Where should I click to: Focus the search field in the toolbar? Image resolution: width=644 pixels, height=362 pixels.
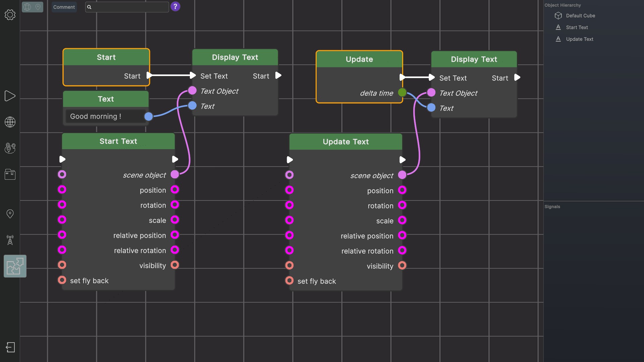pos(127,7)
